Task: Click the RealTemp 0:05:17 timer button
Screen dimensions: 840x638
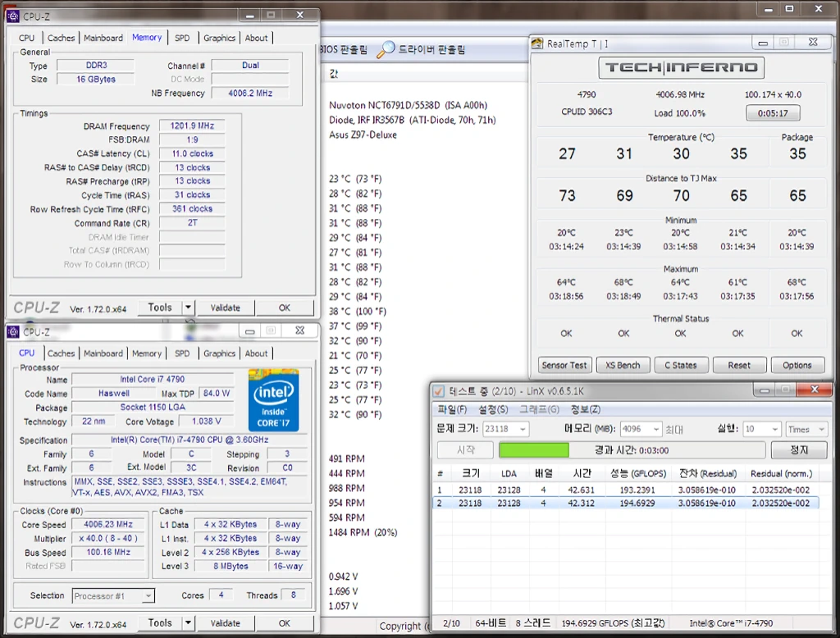Action: pos(773,113)
